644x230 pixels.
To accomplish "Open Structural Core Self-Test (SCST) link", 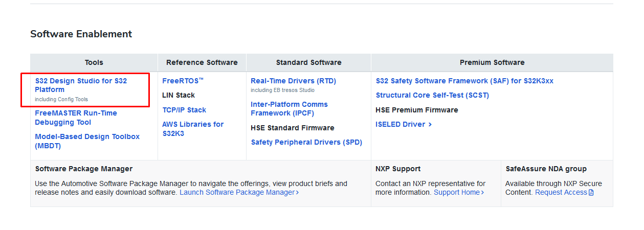I will [432, 95].
